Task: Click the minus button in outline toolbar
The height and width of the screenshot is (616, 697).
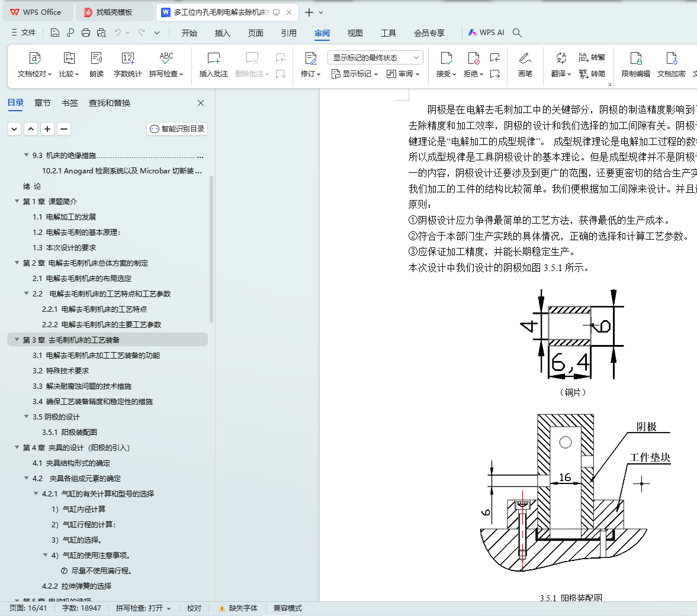Action: (x=64, y=129)
